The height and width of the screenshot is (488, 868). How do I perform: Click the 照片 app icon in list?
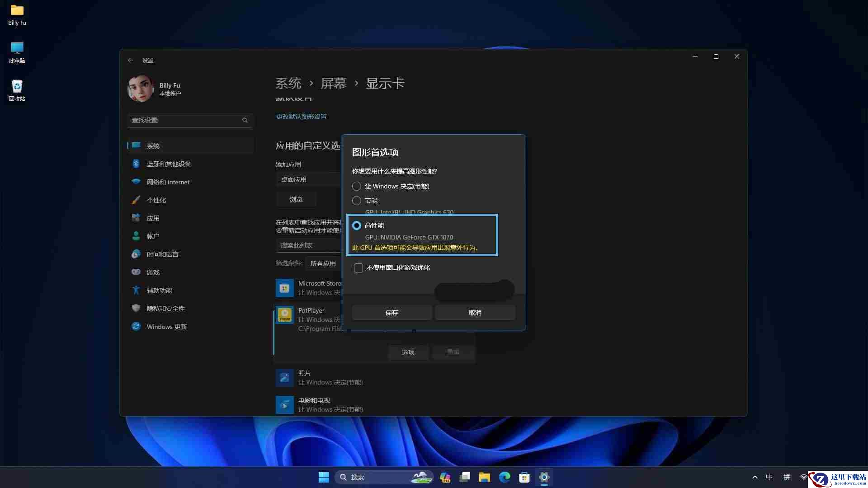click(285, 378)
